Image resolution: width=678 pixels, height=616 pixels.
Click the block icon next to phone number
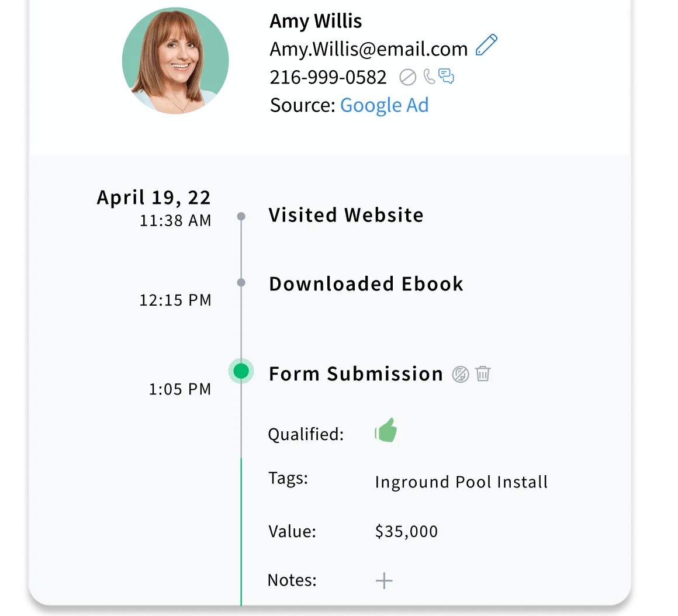407,77
